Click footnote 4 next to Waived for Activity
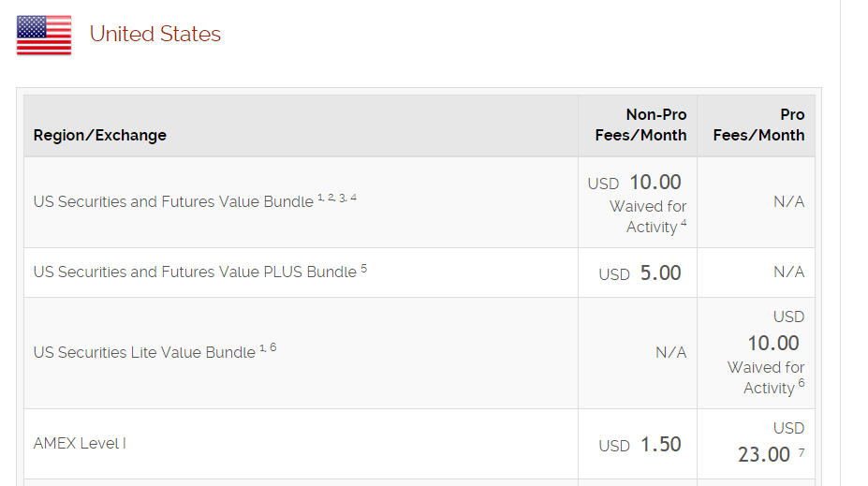868x486 pixels. pyautogui.click(x=684, y=223)
